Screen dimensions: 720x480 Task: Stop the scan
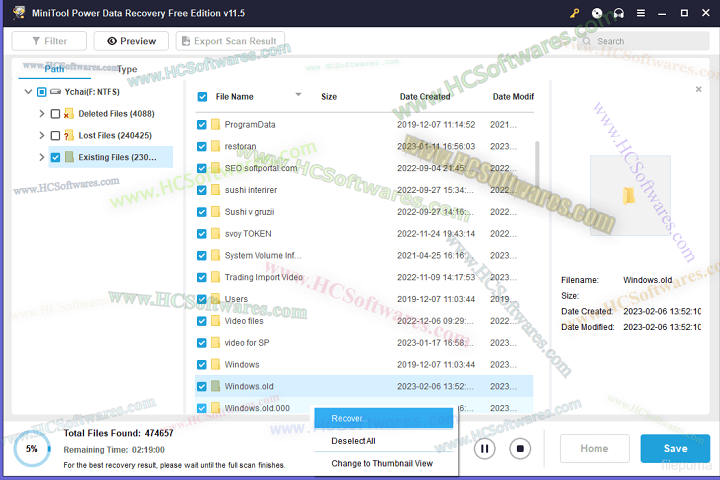point(520,448)
